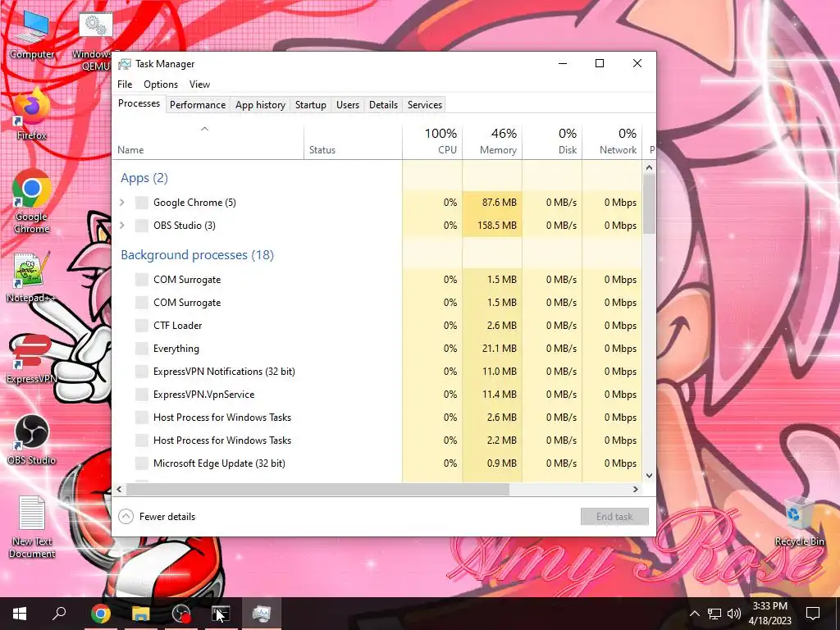
Task: Click the scroll down arrow
Action: [x=650, y=475]
